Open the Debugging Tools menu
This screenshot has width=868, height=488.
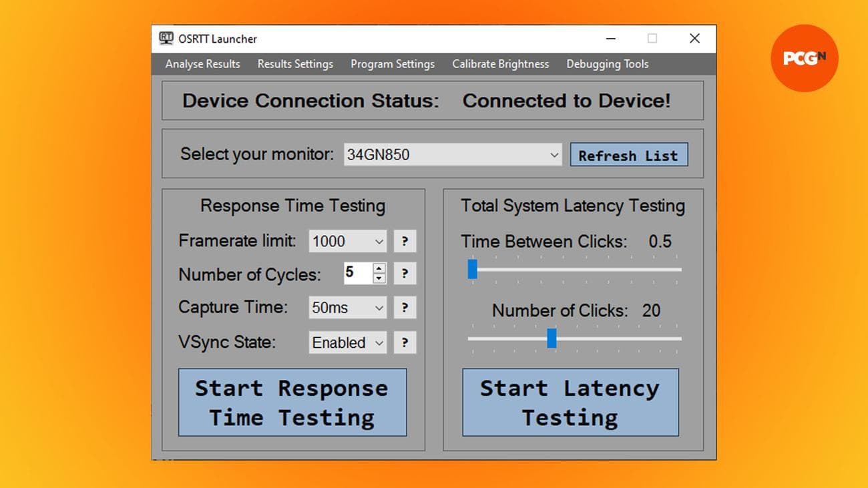pyautogui.click(x=607, y=64)
